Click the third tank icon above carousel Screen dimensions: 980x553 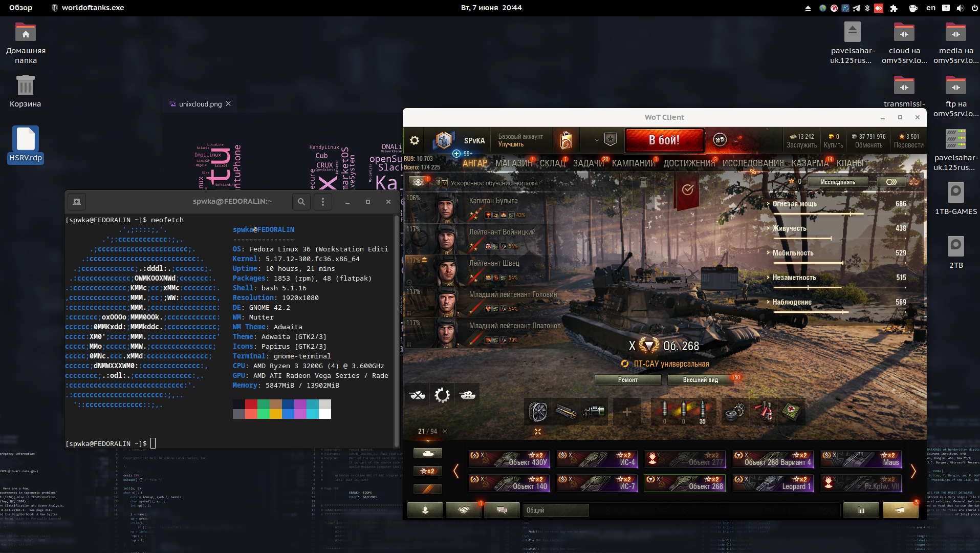click(x=467, y=395)
